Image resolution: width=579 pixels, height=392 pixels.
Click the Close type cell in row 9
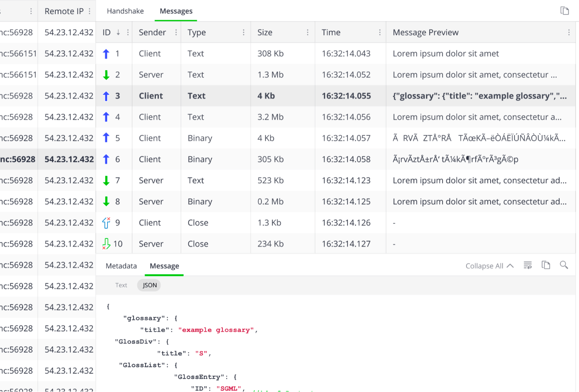tap(198, 223)
